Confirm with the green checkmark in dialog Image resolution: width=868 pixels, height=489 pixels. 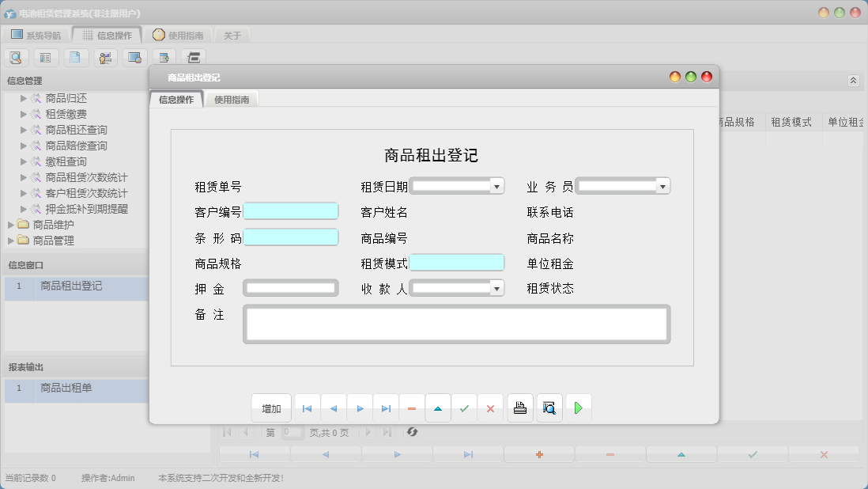click(464, 408)
